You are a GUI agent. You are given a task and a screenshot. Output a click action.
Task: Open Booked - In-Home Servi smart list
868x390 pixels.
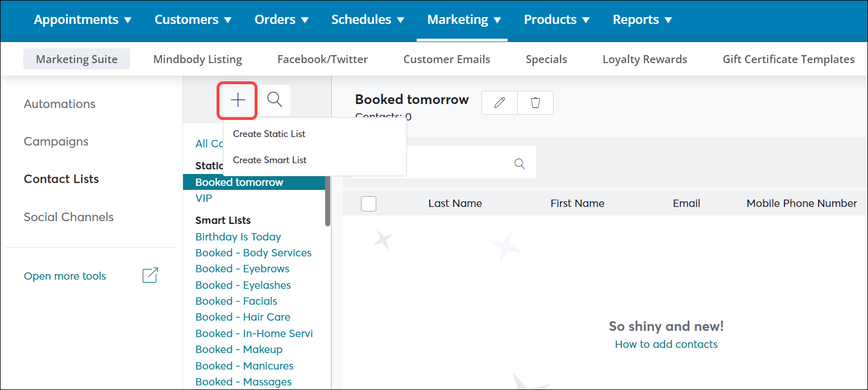pyautogui.click(x=254, y=334)
